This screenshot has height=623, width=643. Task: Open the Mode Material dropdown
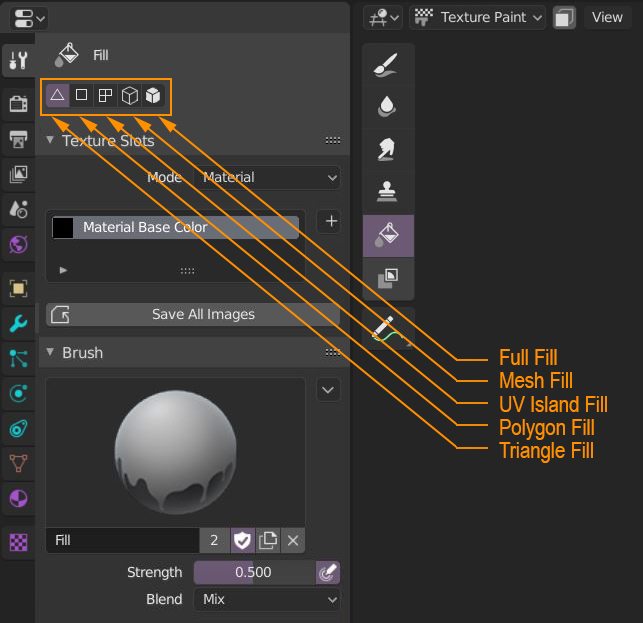pyautogui.click(x=267, y=178)
